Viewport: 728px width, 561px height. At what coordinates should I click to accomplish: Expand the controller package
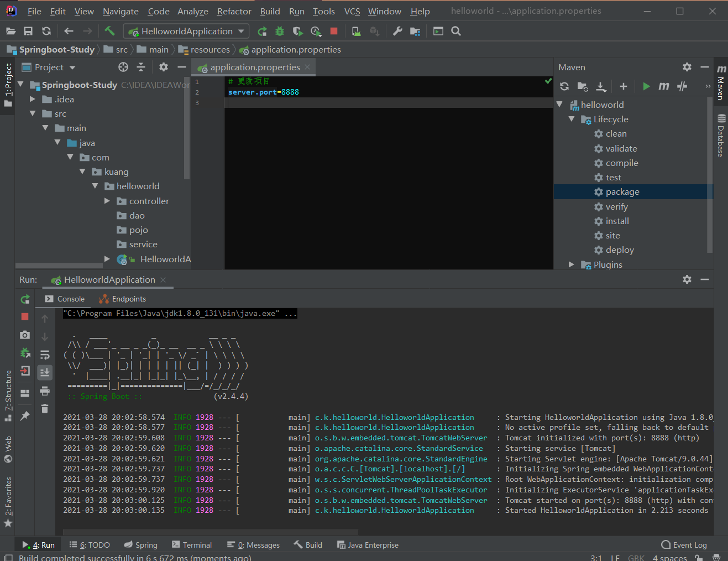[107, 201]
